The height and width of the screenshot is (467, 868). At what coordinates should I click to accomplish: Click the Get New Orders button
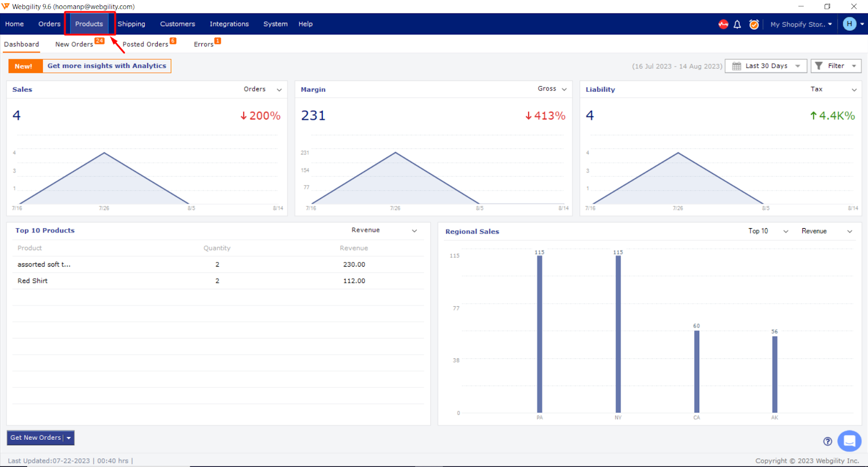[36, 438]
